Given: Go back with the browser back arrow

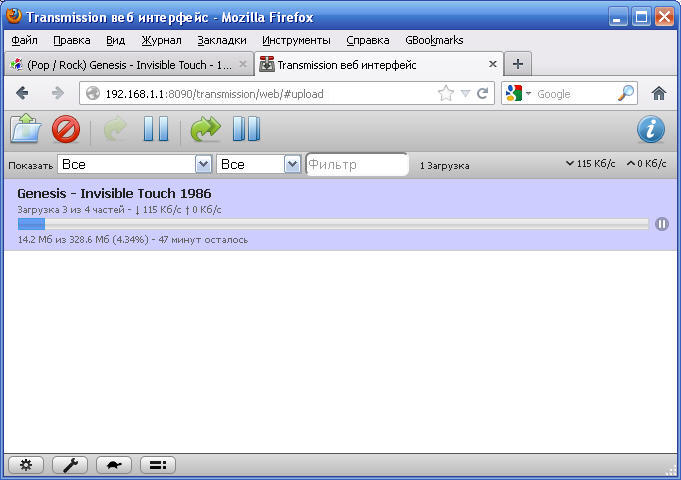Looking at the screenshot, I should point(22,93).
